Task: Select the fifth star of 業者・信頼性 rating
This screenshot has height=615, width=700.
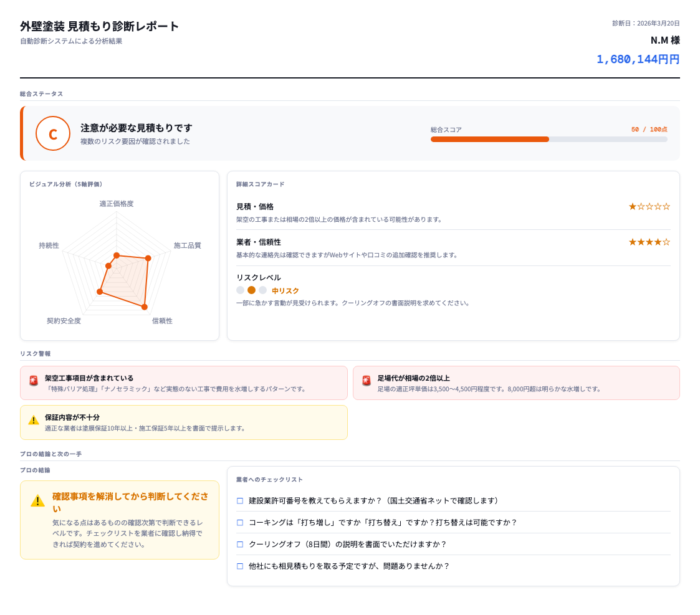Action: 666,242
